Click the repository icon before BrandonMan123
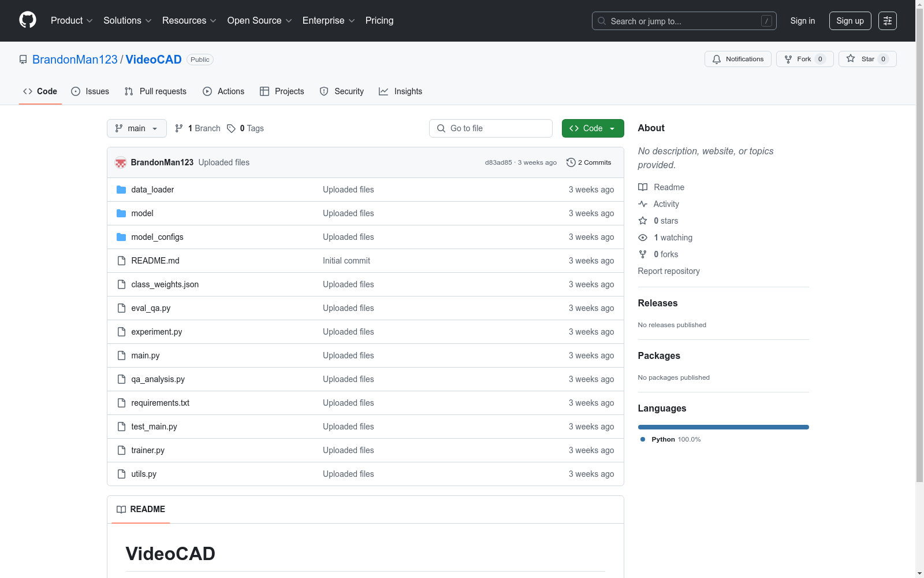The width and height of the screenshot is (924, 578). click(x=23, y=60)
